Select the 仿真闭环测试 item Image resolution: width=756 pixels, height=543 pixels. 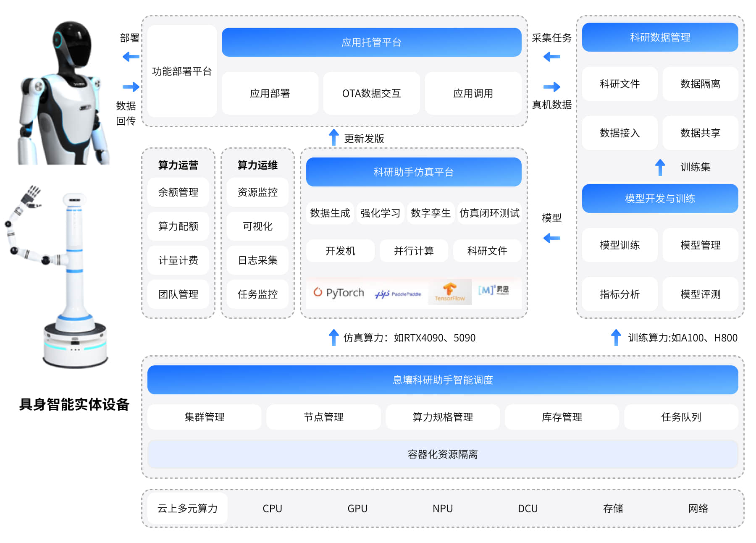click(x=489, y=213)
